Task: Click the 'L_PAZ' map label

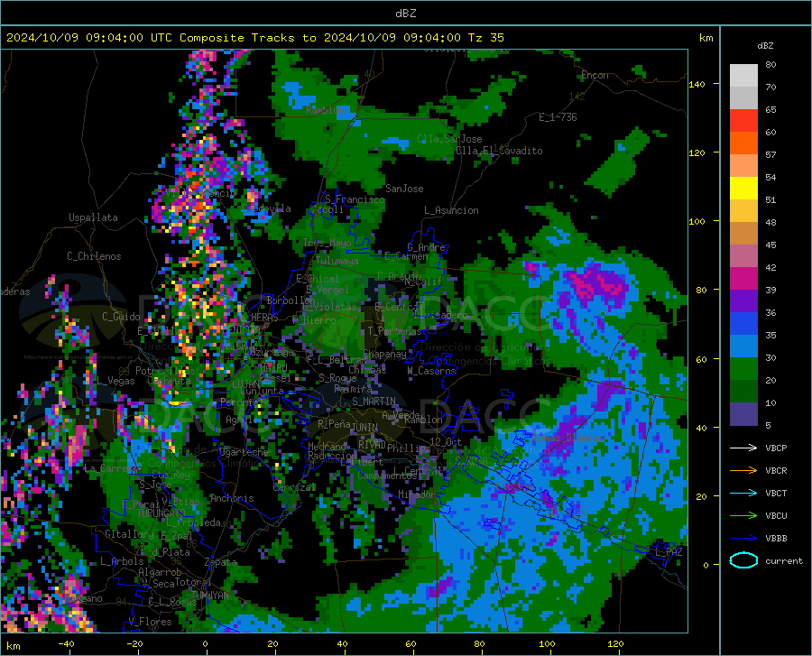Action: (x=669, y=552)
